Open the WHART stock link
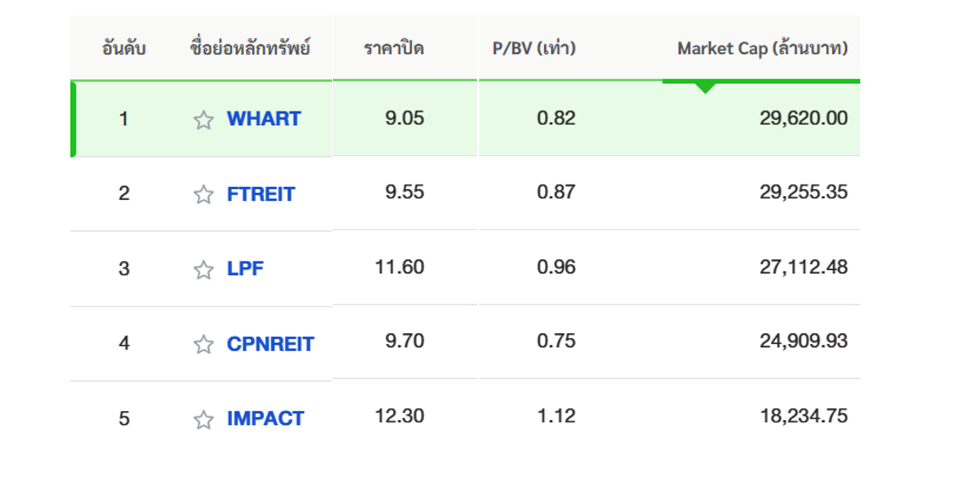This screenshot has width=980, height=488. click(x=263, y=120)
